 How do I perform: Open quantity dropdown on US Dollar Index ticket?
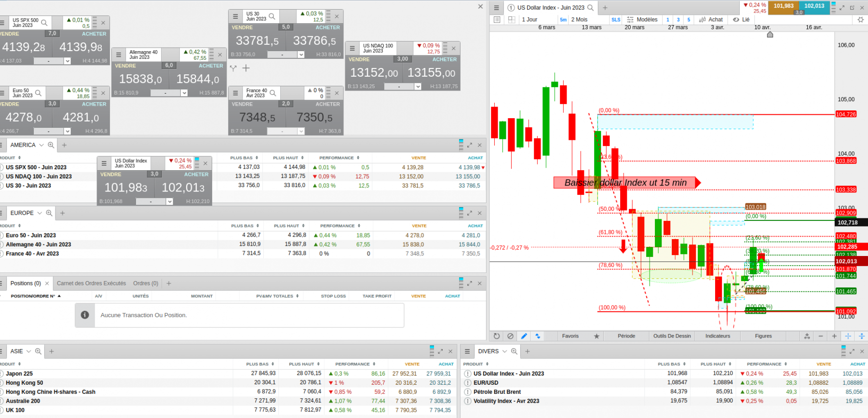click(x=169, y=202)
